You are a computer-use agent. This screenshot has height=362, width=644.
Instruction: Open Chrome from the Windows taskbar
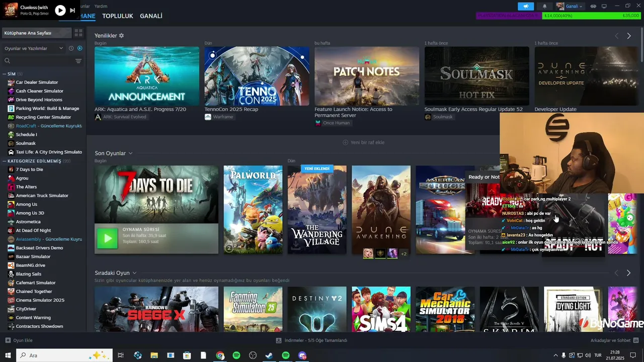tap(220, 355)
